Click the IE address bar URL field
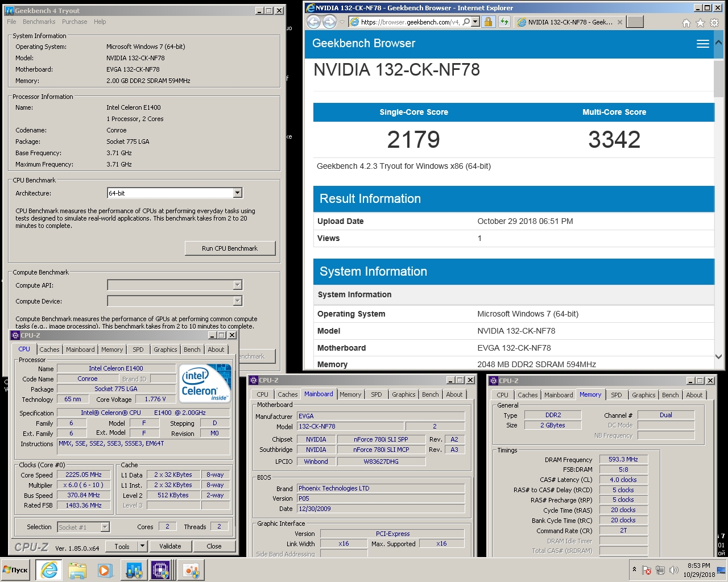 tap(410, 22)
